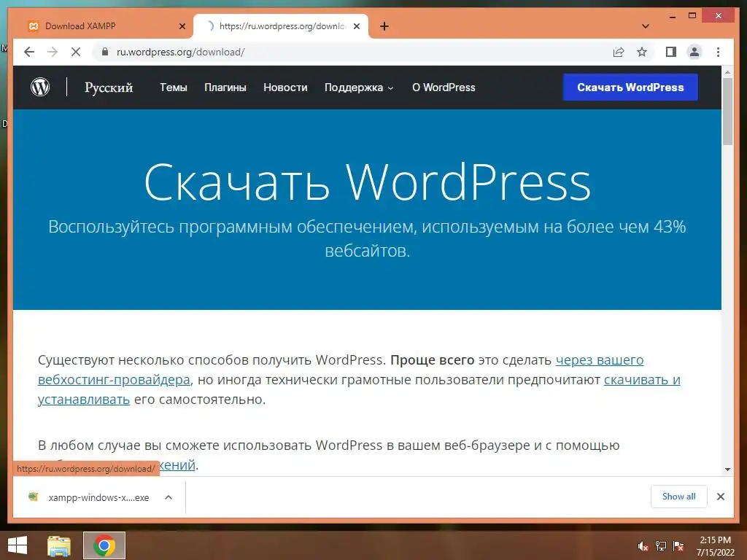Open the Плагины menu item
This screenshot has height=560, width=747.
[x=225, y=87]
